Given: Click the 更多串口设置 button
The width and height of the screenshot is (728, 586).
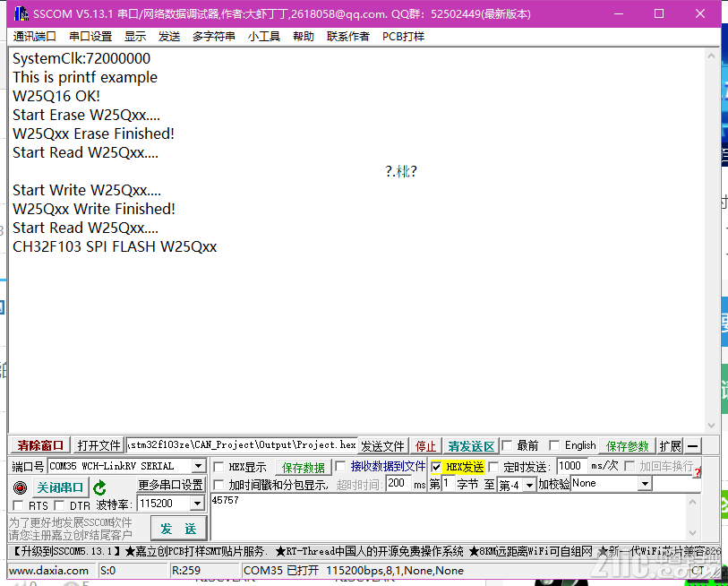Looking at the screenshot, I should click(171, 485).
